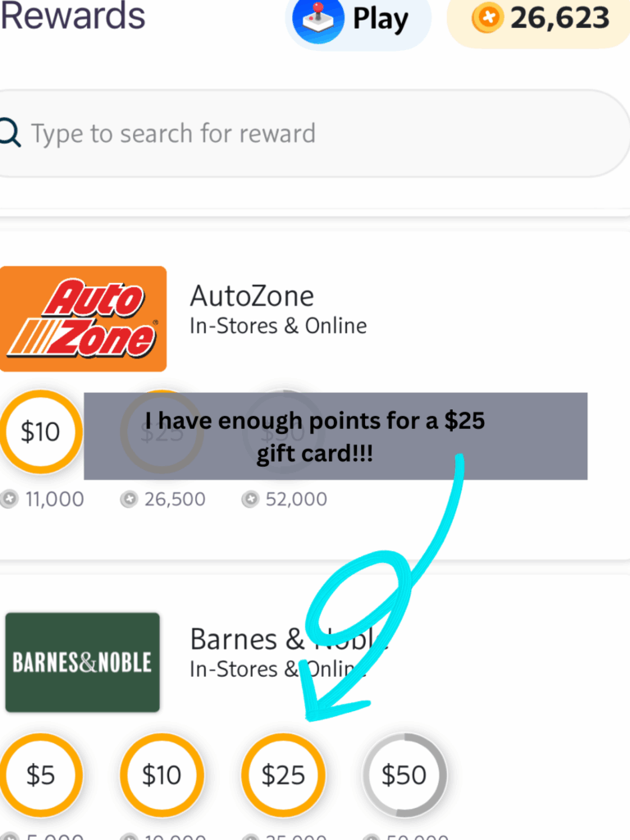Tap the 26,623 points balance
Viewport: 630px width, 840px height.
click(x=560, y=18)
